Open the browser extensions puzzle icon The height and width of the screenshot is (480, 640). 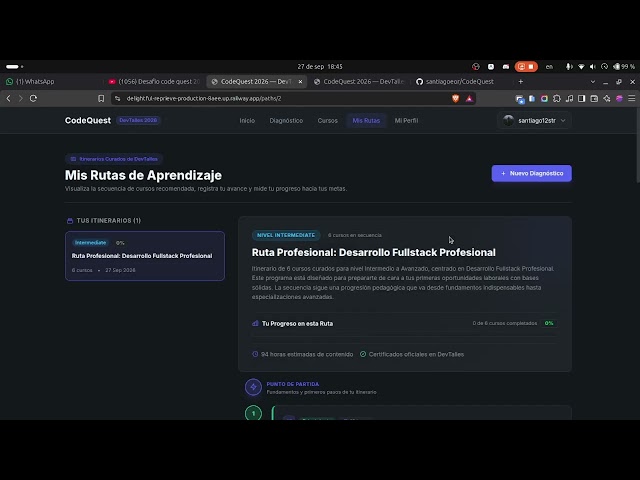point(557,98)
